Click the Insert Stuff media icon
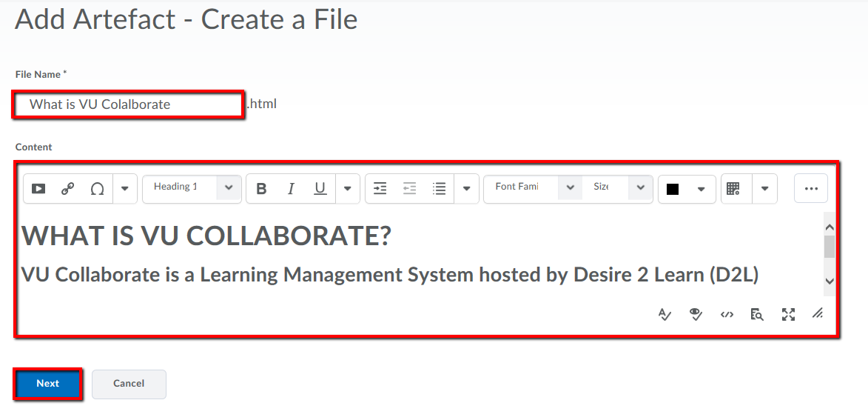 (38, 189)
